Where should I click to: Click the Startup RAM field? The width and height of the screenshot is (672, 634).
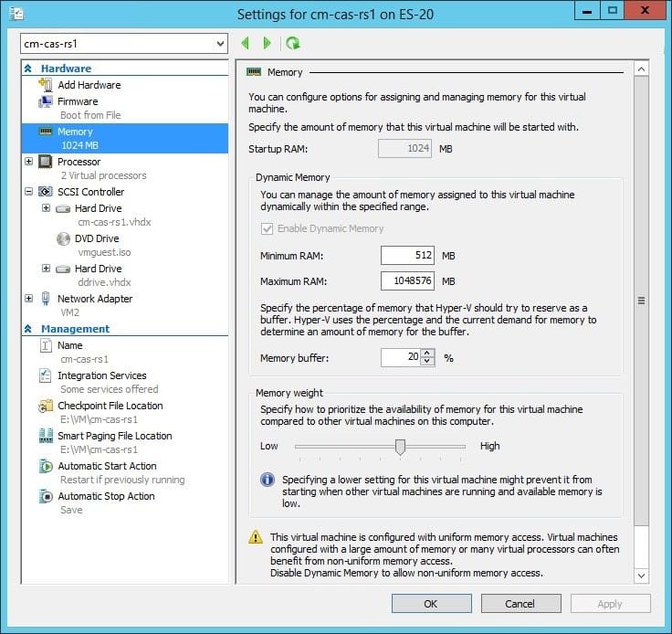click(405, 148)
